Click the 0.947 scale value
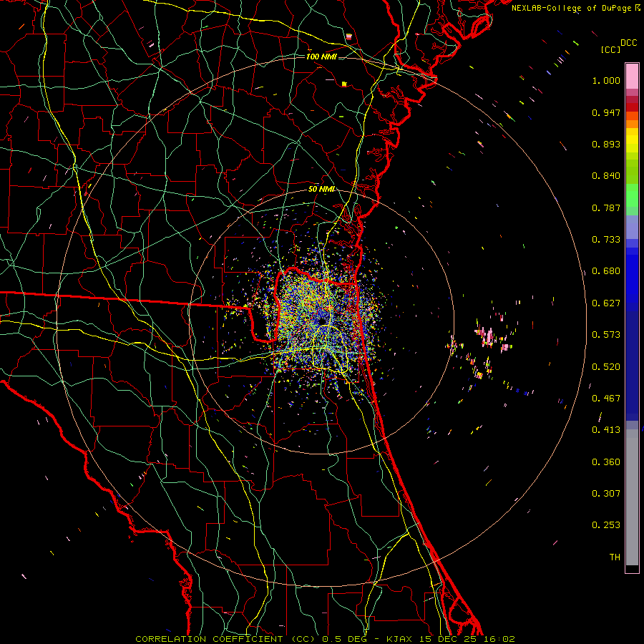Screen dimensions: 644x644 tap(606, 112)
